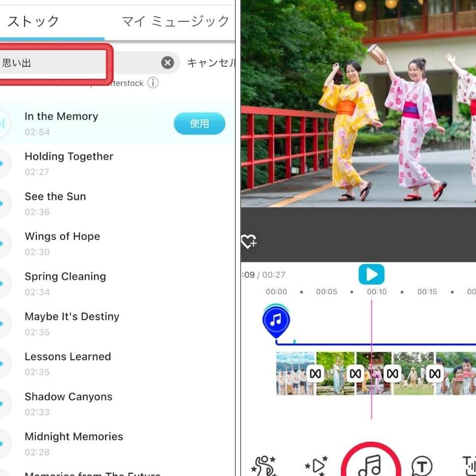Select the Wings of Hope track
This screenshot has width=476, height=476.
tap(117, 244)
